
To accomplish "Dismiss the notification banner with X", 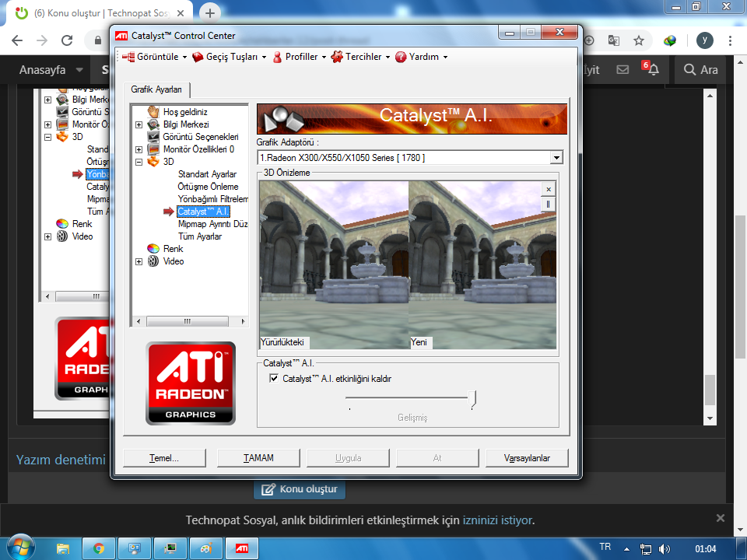I will tap(721, 518).
